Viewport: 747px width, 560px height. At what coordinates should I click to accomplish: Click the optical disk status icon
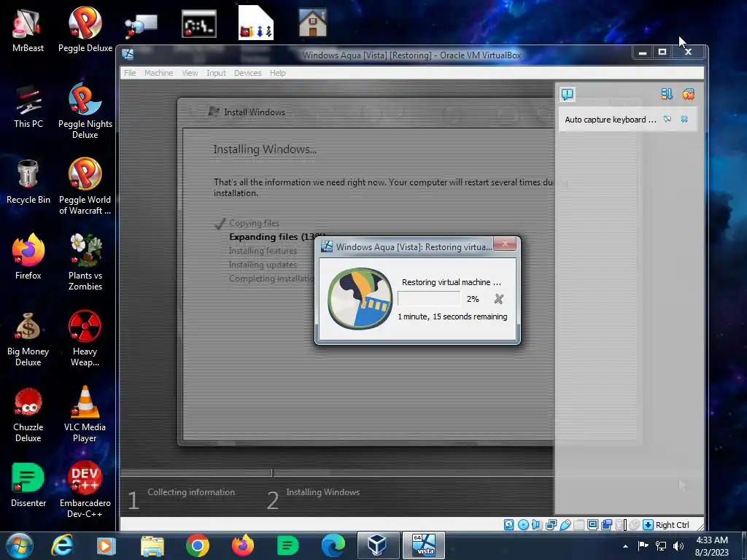(x=523, y=525)
